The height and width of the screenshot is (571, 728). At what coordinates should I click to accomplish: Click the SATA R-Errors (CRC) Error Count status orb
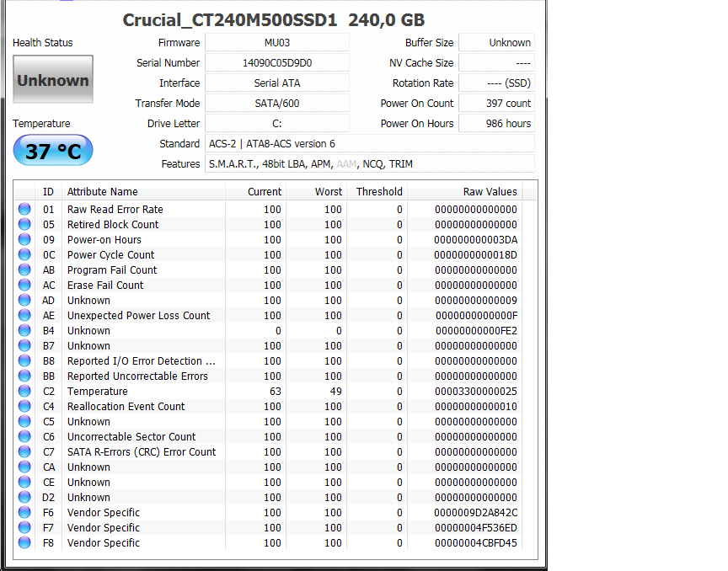[24, 451]
